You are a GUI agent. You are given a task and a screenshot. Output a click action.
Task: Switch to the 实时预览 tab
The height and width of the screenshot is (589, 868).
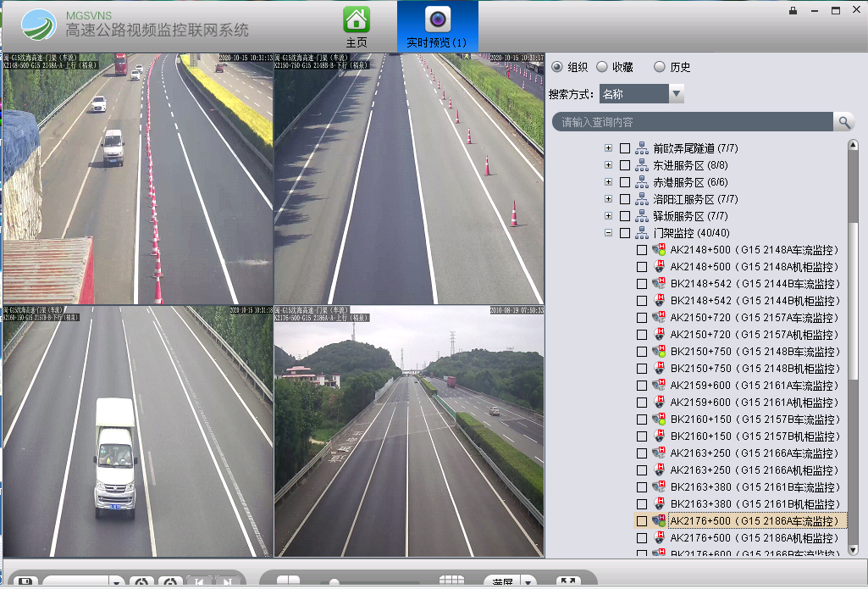coord(437,25)
